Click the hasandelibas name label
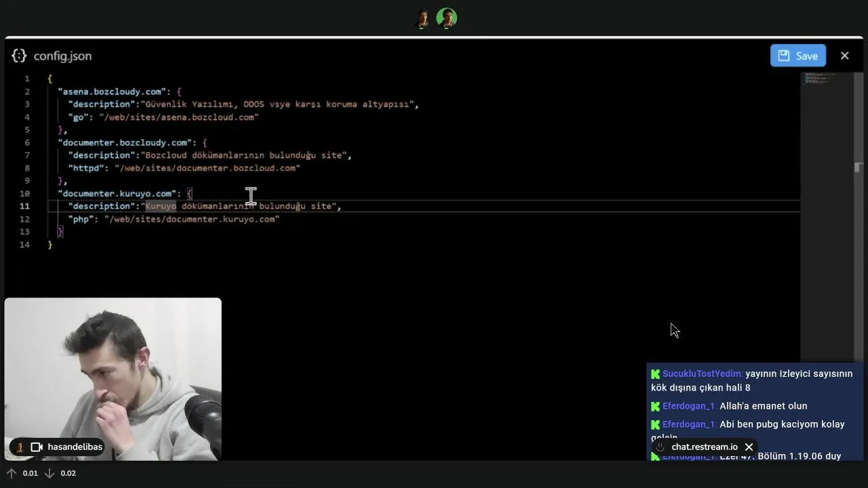This screenshot has height=488, width=868. pos(75,447)
